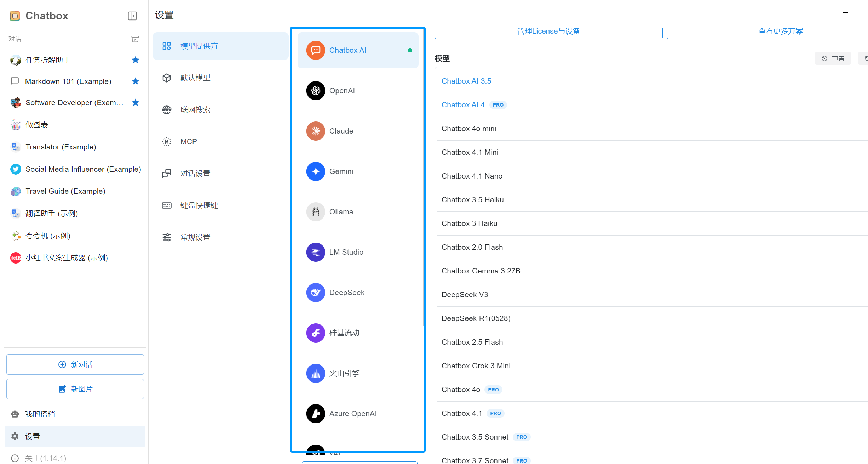The height and width of the screenshot is (464, 868).
Task: Select the 模型提供方 settings tab
Action: [x=221, y=46]
